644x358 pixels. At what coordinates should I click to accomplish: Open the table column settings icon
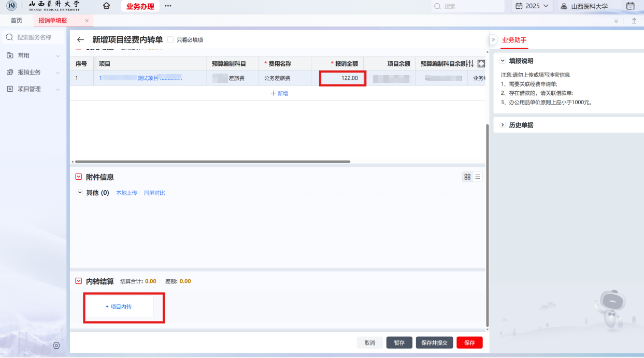click(x=470, y=64)
